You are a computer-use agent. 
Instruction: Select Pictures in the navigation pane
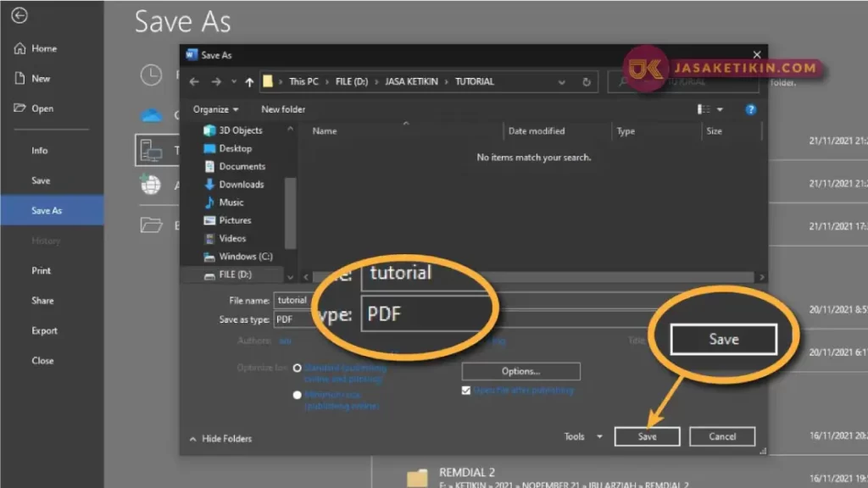[x=227, y=220]
